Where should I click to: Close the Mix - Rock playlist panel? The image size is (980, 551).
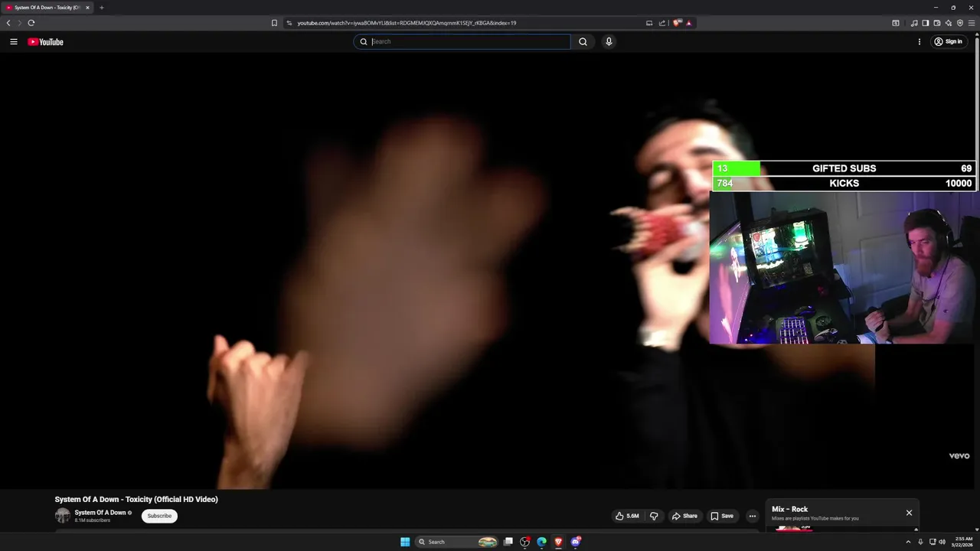point(909,513)
